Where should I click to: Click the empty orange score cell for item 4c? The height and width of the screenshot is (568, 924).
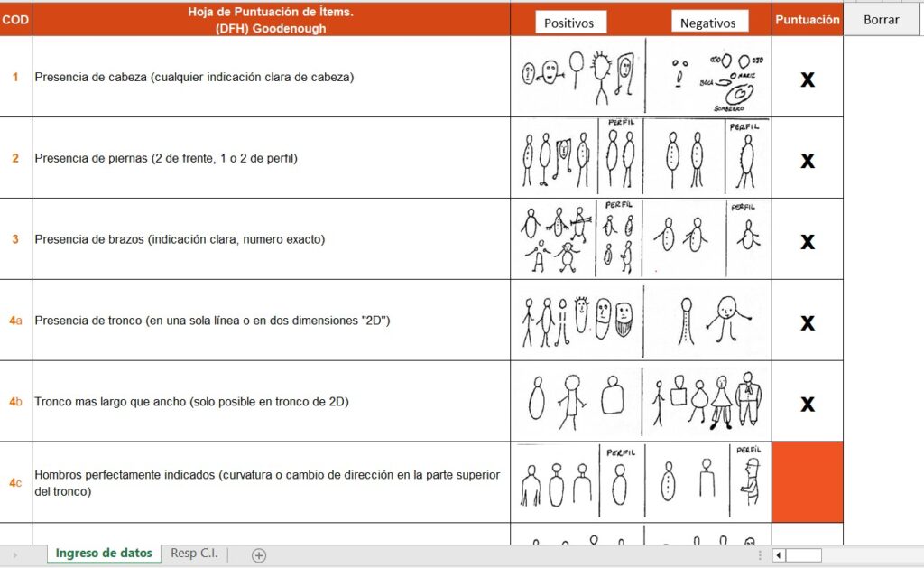808,480
